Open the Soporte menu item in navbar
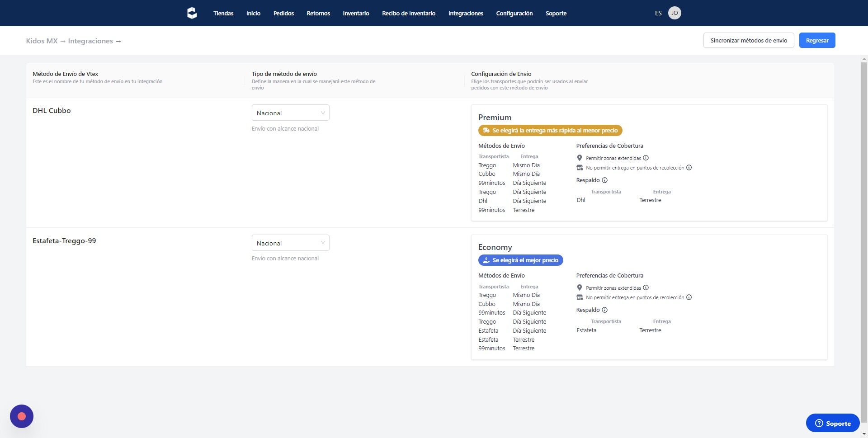This screenshot has height=438, width=868. pyautogui.click(x=556, y=13)
